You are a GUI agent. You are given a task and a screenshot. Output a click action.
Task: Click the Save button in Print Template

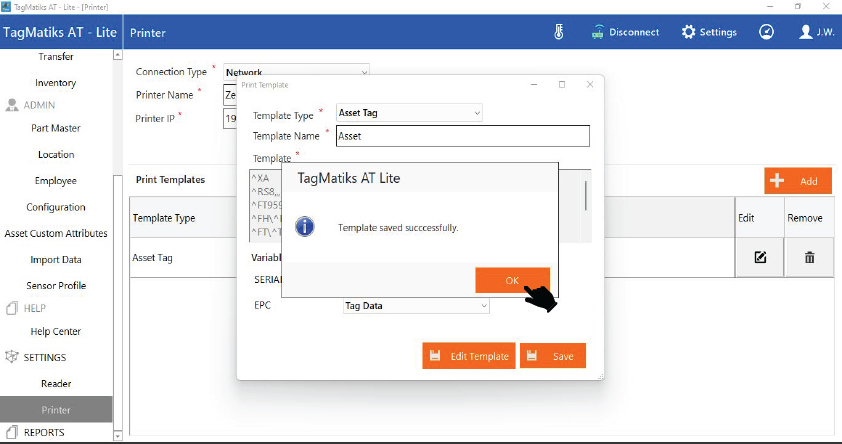552,356
